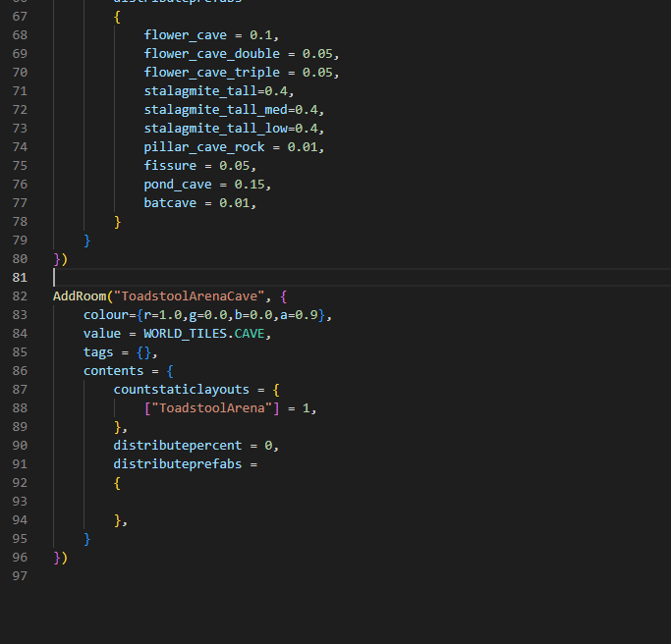Click the CAVE property after WORLD_TILES

pyautogui.click(x=250, y=334)
